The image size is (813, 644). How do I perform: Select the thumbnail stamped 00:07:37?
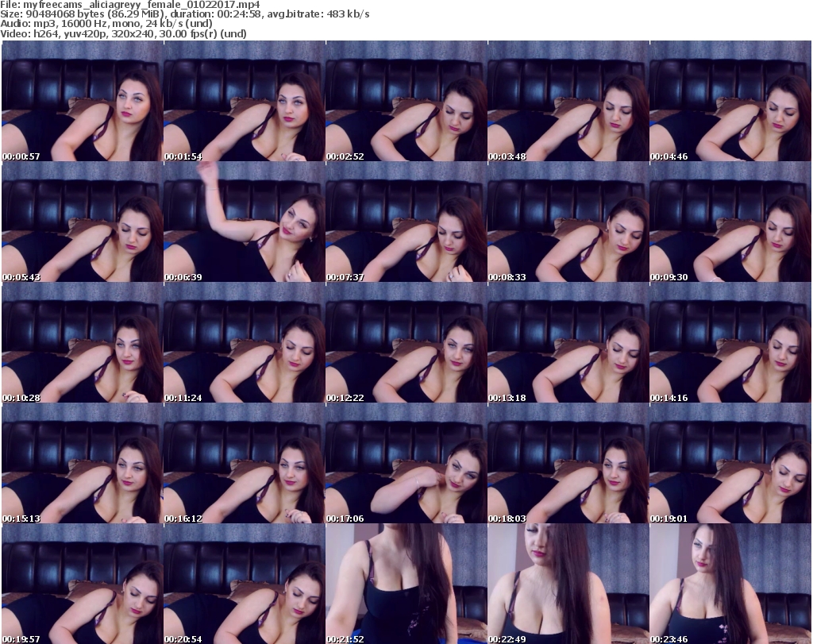[x=406, y=222]
